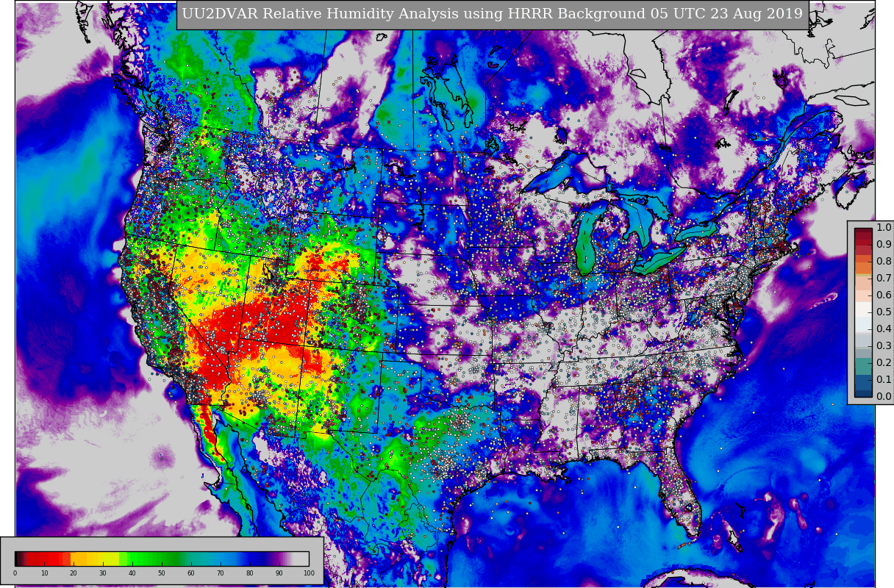Click the '0.4' label on right colorbar

[x=884, y=329]
